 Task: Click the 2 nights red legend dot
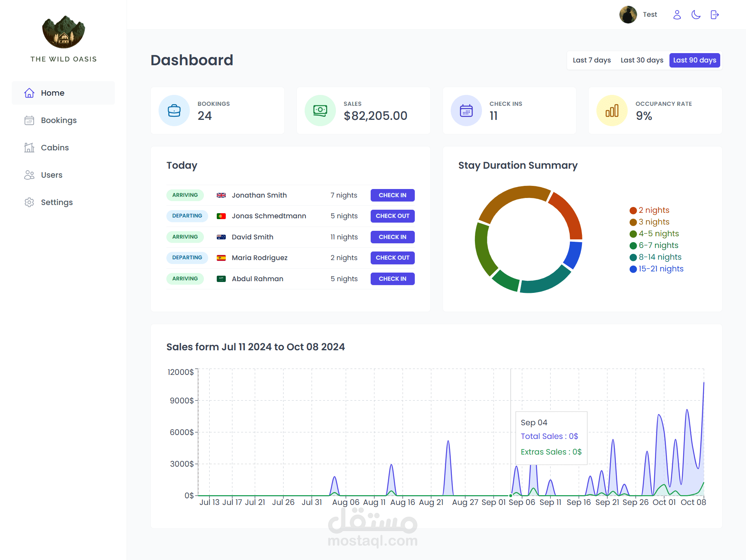coord(633,210)
